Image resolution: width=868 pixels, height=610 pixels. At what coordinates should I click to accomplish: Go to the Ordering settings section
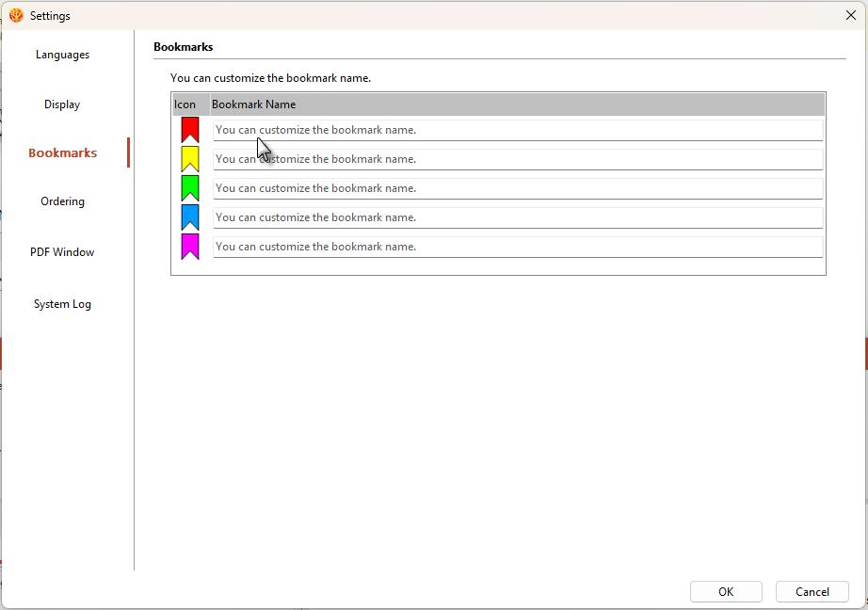click(x=62, y=201)
